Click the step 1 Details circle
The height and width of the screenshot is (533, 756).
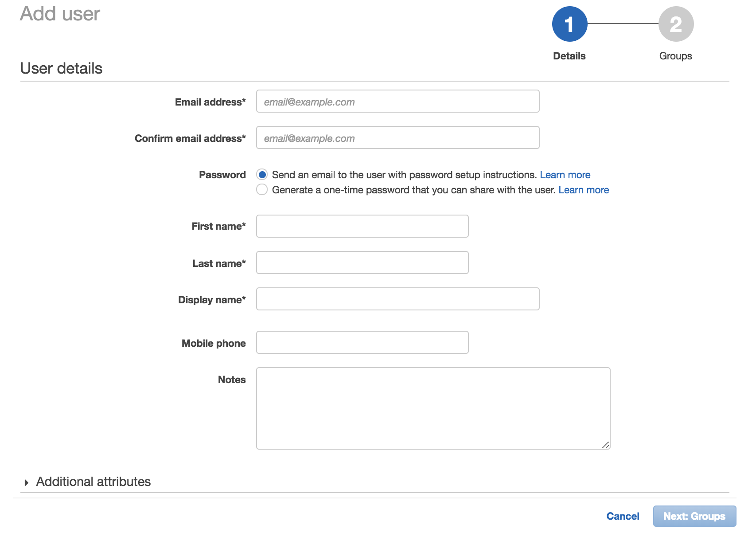tap(569, 24)
